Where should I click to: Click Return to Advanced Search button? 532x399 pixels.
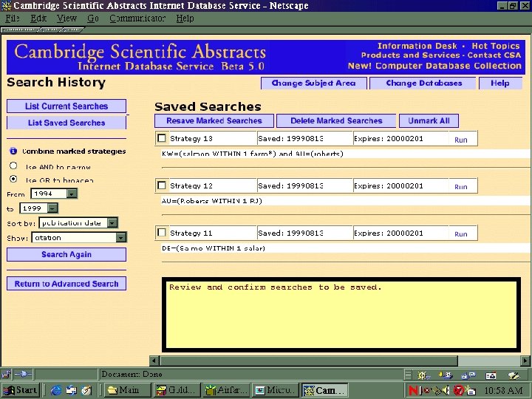click(x=66, y=284)
